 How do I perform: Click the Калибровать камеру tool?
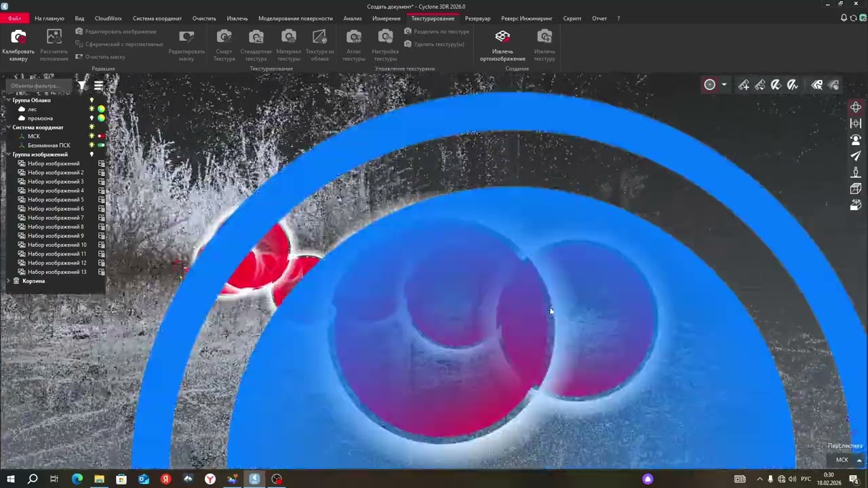click(18, 45)
